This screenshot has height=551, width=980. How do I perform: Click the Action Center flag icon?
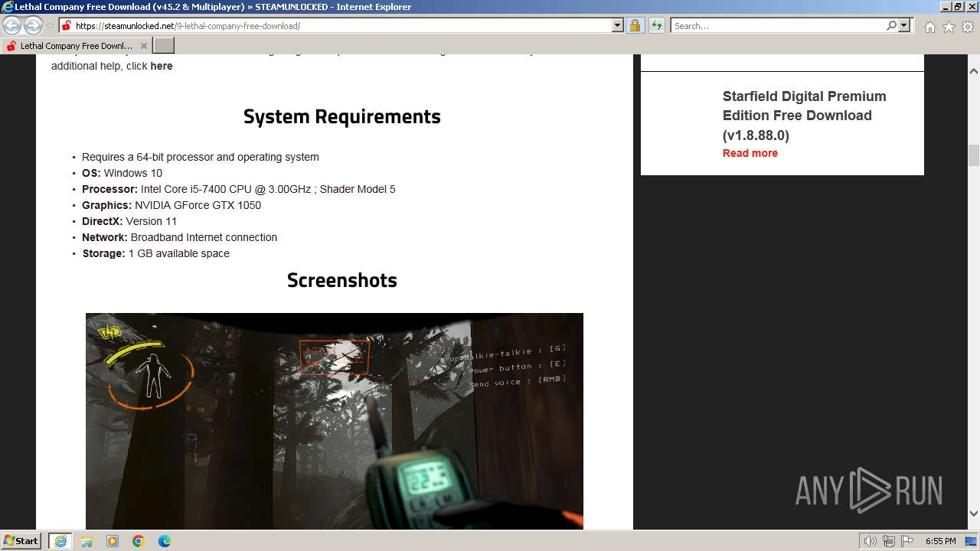click(x=906, y=541)
